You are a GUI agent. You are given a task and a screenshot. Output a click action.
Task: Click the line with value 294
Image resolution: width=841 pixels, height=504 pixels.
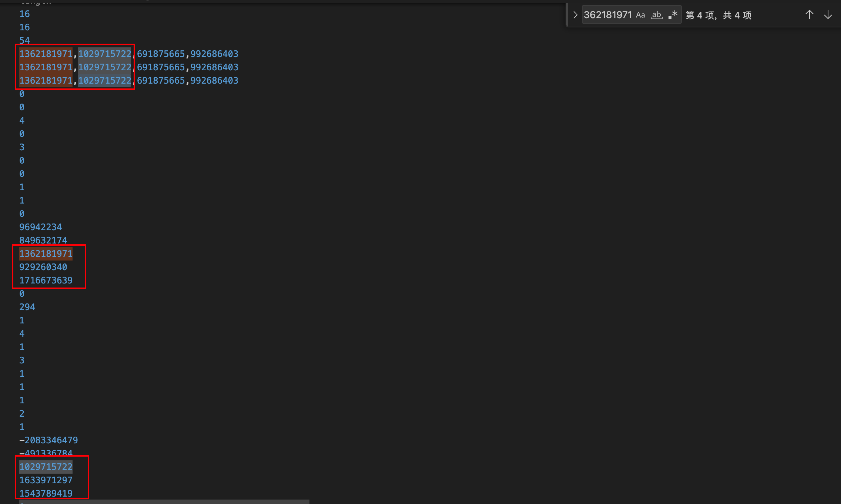27,307
